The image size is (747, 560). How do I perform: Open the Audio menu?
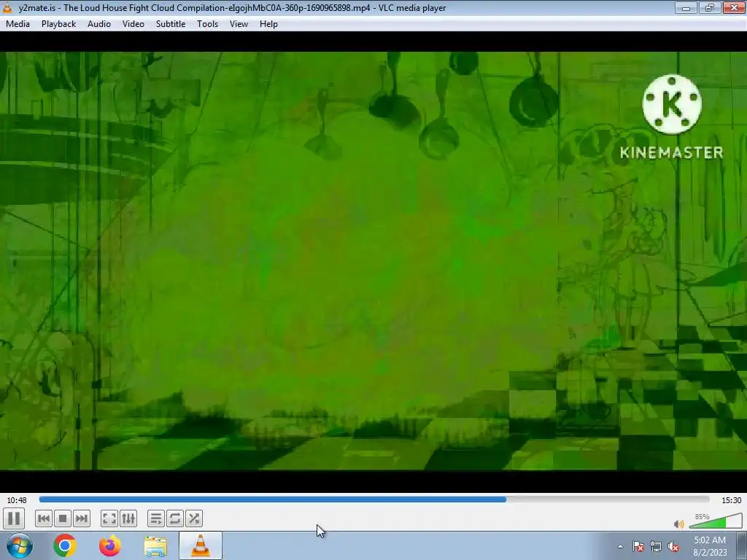99,24
